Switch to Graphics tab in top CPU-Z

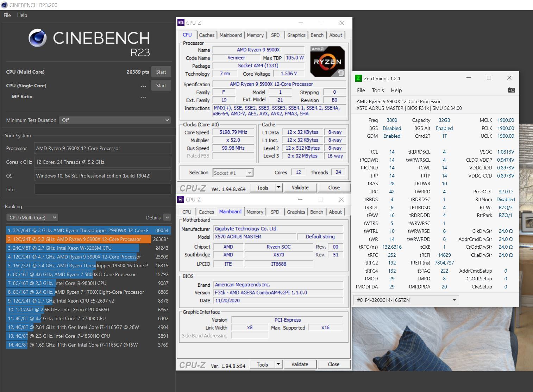pos(296,35)
